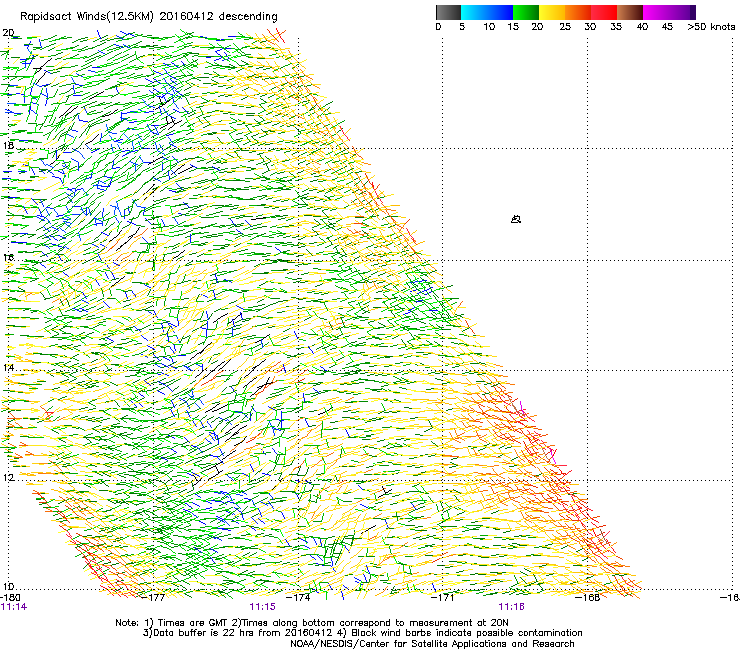Select the orange 25-30 knots legend segment
This screenshot has height=650, width=740.
click(578, 12)
